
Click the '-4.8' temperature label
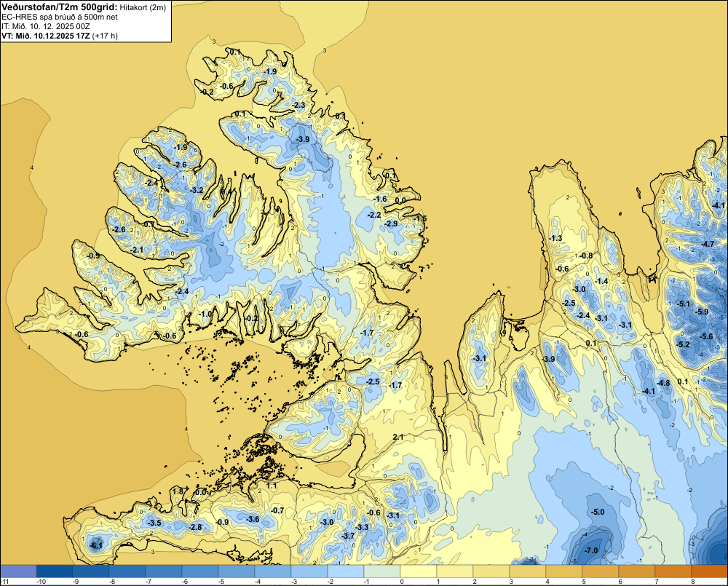(x=663, y=383)
